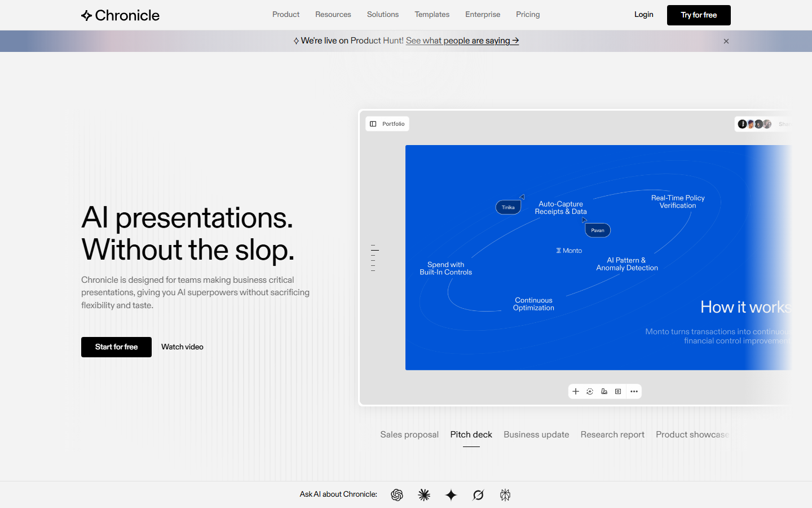Open the Solutions dropdown menu
Image resolution: width=812 pixels, height=508 pixels.
[x=382, y=14]
